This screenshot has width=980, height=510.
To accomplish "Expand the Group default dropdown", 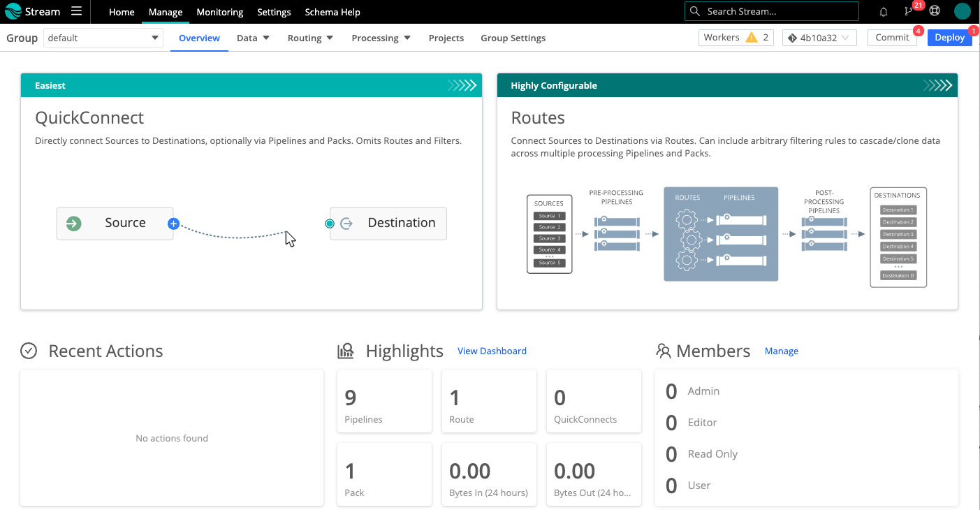I will (x=103, y=38).
